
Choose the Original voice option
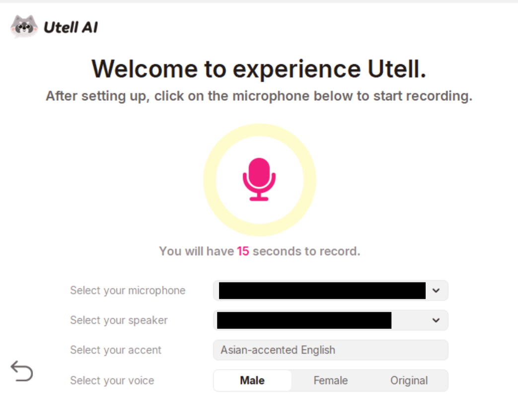[x=409, y=381]
